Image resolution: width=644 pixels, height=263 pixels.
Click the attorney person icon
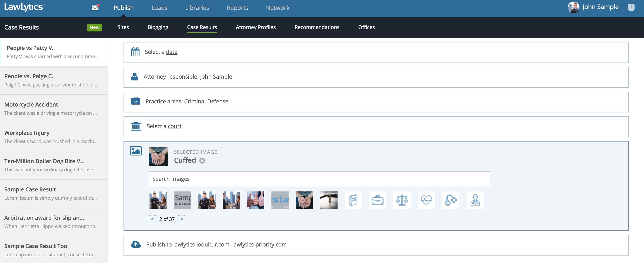point(135,76)
